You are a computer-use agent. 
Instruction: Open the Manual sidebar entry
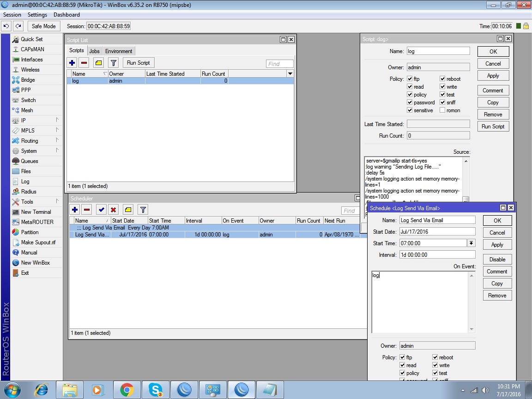click(x=29, y=253)
